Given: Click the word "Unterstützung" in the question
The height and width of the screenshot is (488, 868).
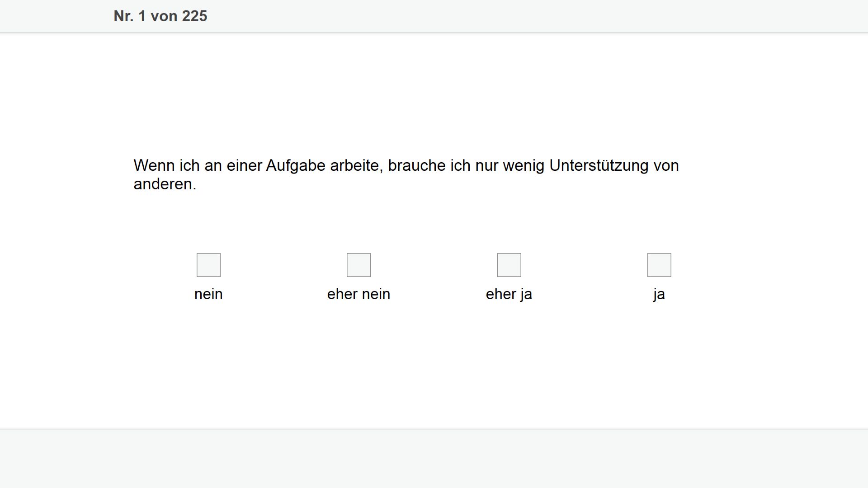Looking at the screenshot, I should (599, 166).
